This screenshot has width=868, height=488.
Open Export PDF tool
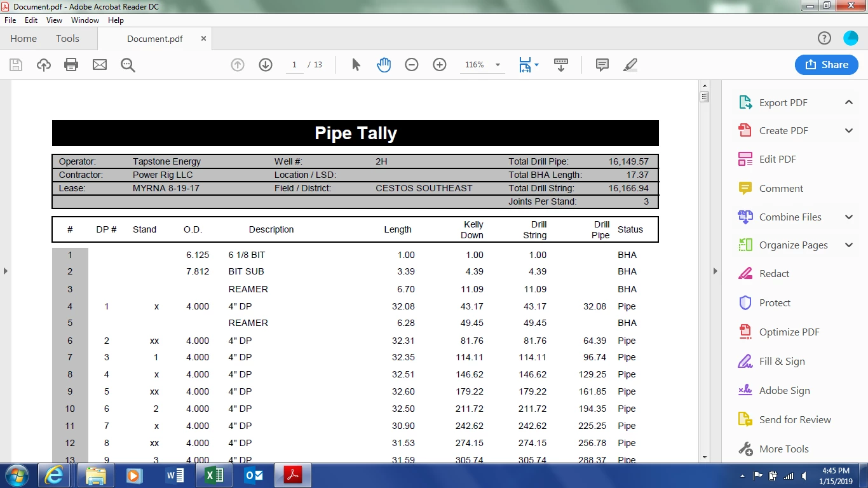[x=783, y=103]
